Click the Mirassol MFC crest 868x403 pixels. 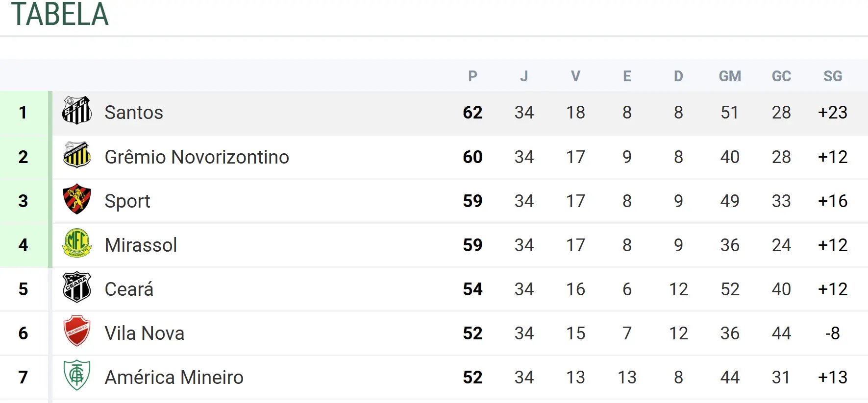click(x=77, y=243)
